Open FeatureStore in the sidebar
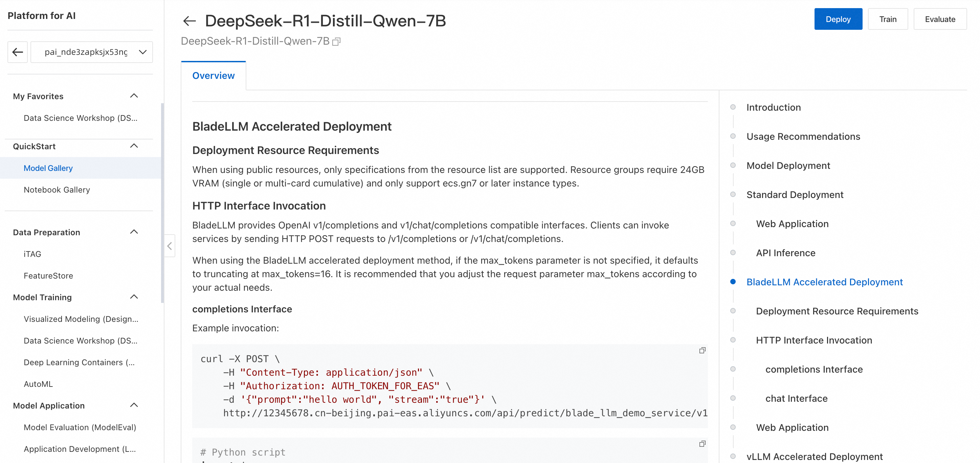The height and width of the screenshot is (463, 980). [x=48, y=275]
